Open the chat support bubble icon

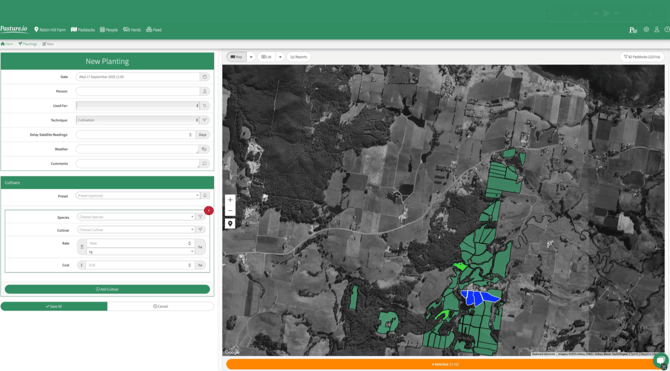pyautogui.click(x=661, y=359)
